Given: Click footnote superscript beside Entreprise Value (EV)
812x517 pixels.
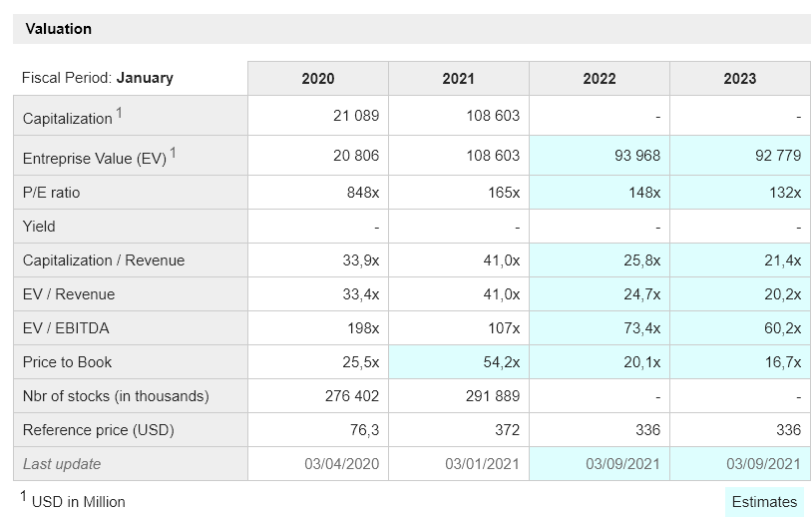Looking at the screenshot, I should coord(173,152).
